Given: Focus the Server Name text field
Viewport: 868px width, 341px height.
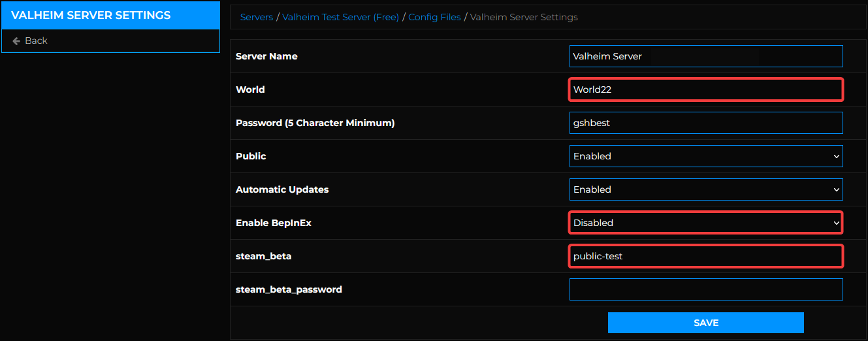Looking at the screenshot, I should (705, 56).
